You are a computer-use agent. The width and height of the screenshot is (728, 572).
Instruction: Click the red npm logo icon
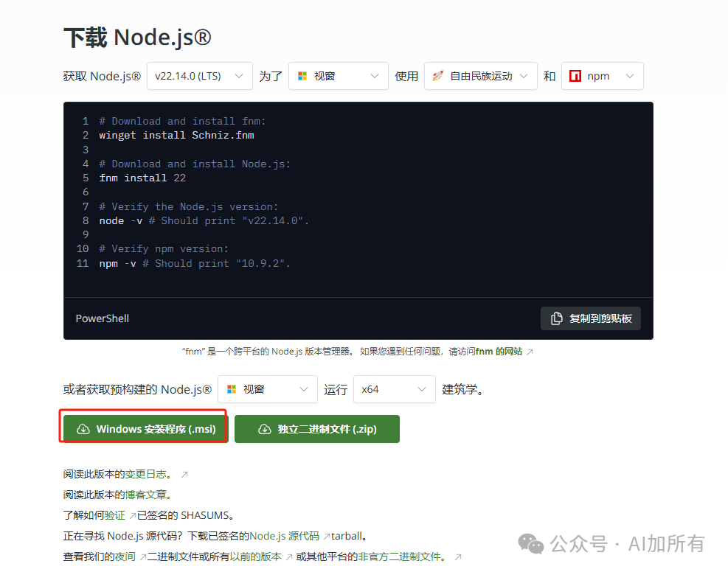point(575,76)
